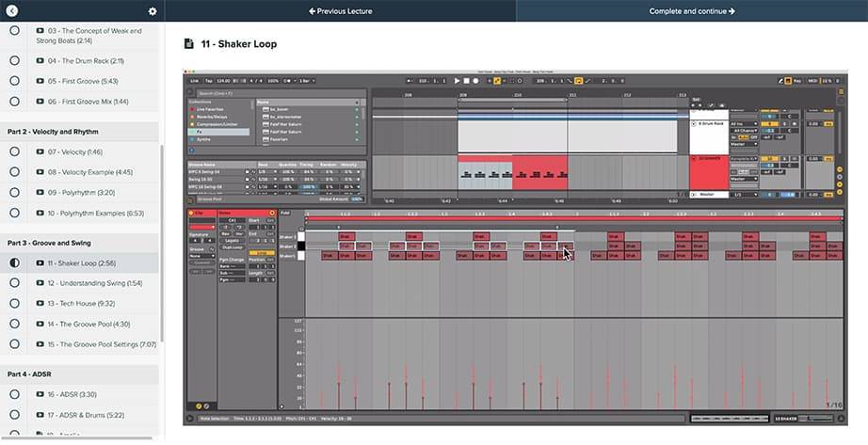This screenshot has height=445, width=868.
Task: Click the back arrow circle icon
Action: pyautogui.click(x=11, y=10)
